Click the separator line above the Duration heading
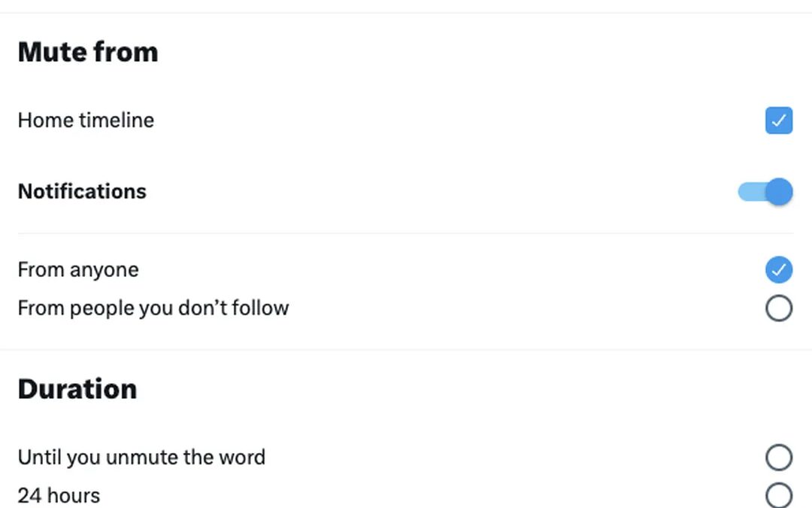 click(406, 349)
